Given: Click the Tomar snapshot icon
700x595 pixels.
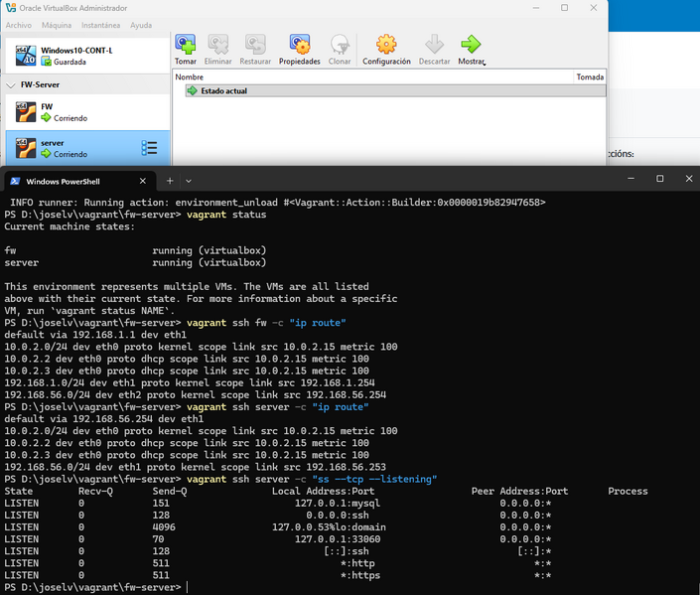Looking at the screenshot, I should [186, 45].
